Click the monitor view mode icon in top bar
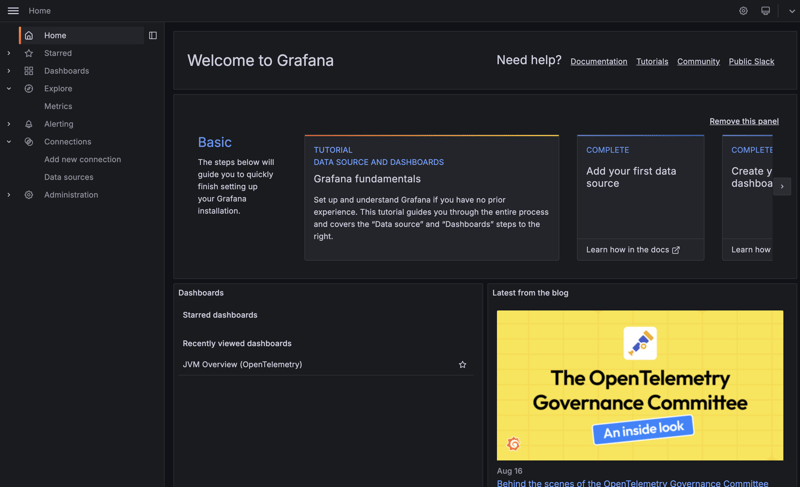 point(765,11)
